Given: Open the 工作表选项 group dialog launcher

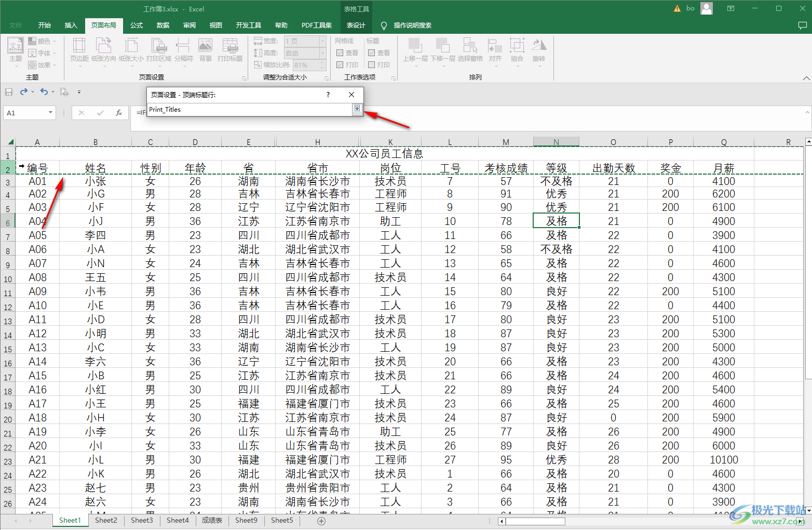Looking at the screenshot, I should coord(394,78).
